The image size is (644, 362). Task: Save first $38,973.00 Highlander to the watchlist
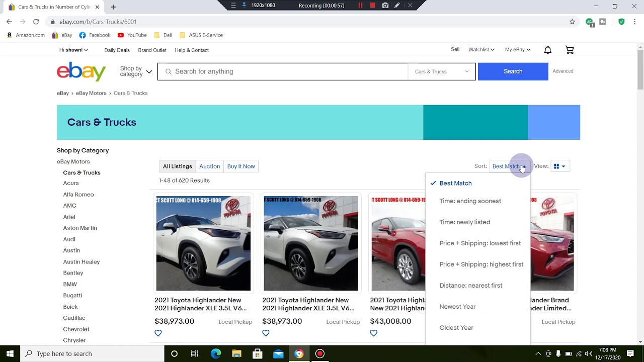tap(158, 333)
